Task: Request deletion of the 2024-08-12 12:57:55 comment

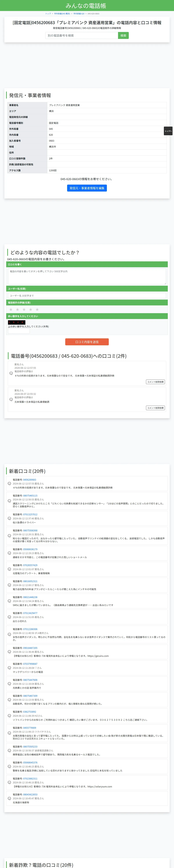Action: 155,382
